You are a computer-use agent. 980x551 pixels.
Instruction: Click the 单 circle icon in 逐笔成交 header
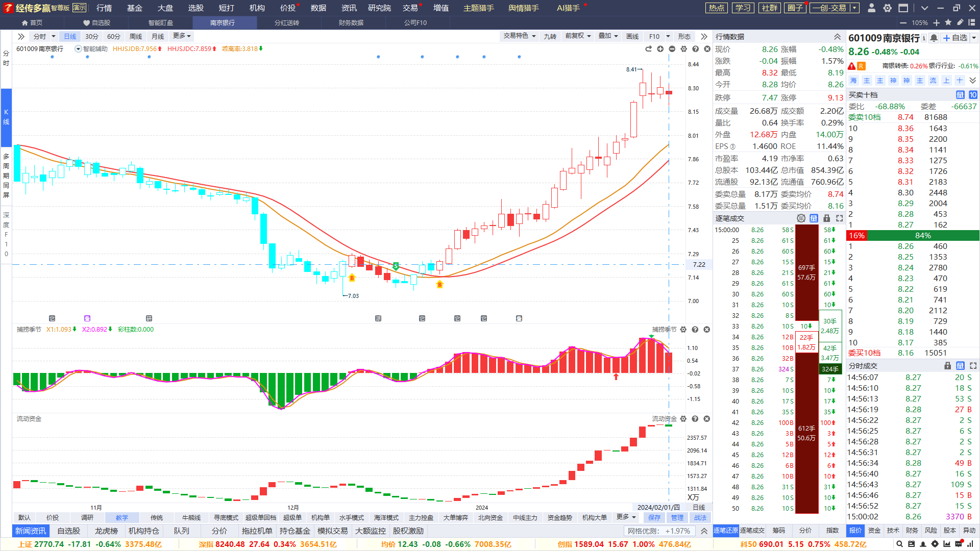(801, 218)
